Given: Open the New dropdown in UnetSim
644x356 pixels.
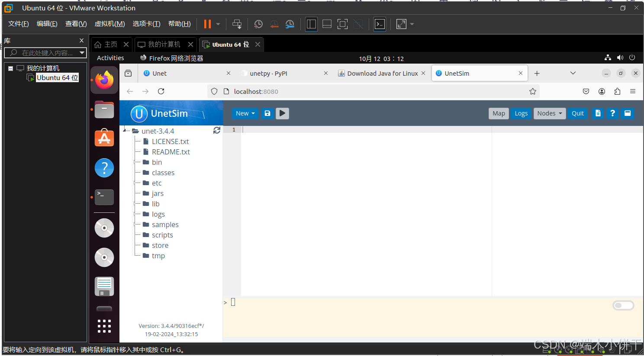Looking at the screenshot, I should pos(245,113).
